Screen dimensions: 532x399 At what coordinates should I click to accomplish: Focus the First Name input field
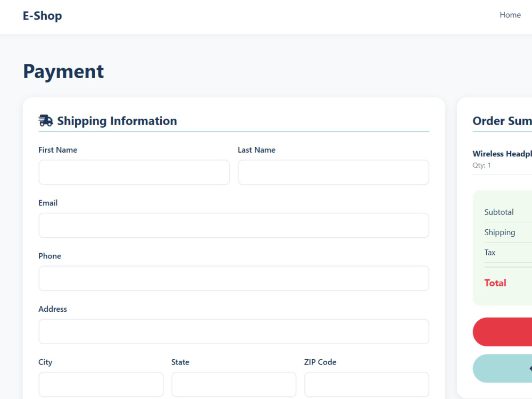tap(134, 172)
